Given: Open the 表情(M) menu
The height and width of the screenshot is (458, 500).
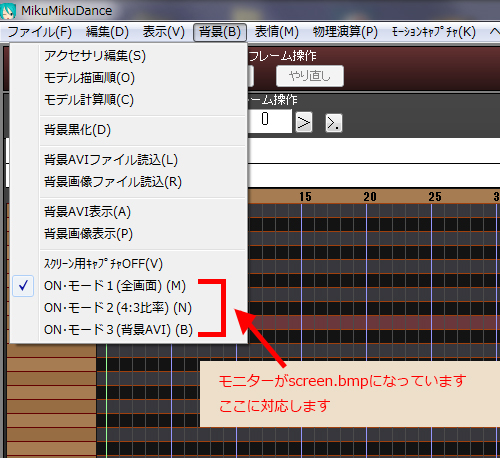Looking at the screenshot, I should [x=277, y=32].
